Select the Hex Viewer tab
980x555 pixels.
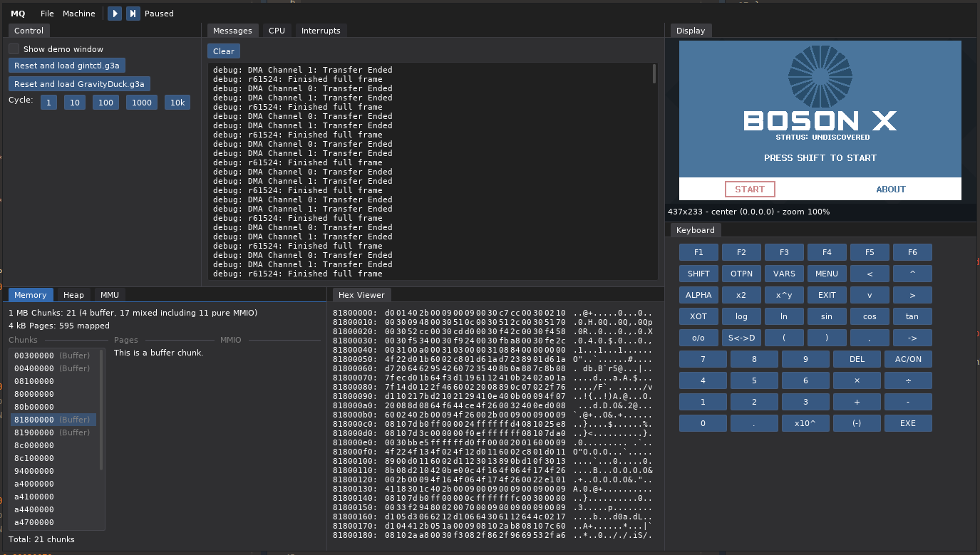click(361, 295)
